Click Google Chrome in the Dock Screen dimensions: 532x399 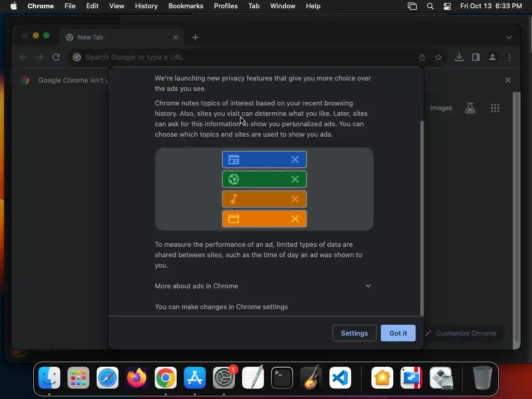[166, 378]
